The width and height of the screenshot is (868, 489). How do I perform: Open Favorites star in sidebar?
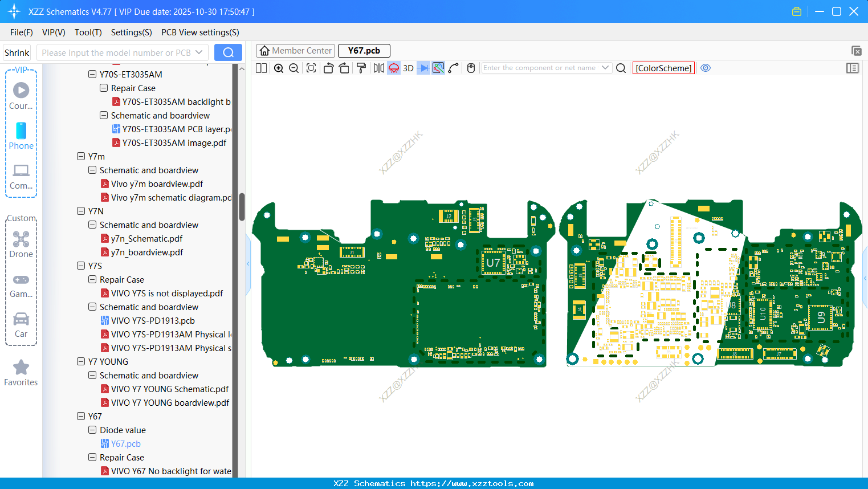point(21,373)
